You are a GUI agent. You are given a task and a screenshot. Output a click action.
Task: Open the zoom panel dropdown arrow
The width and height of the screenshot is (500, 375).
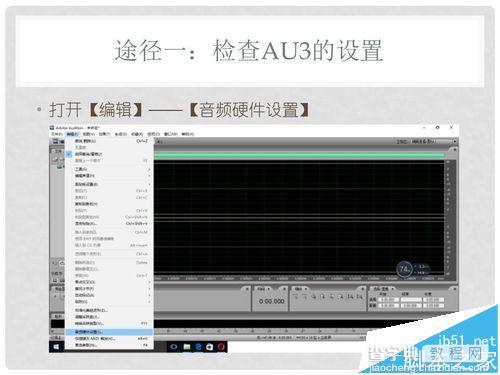click(306, 289)
